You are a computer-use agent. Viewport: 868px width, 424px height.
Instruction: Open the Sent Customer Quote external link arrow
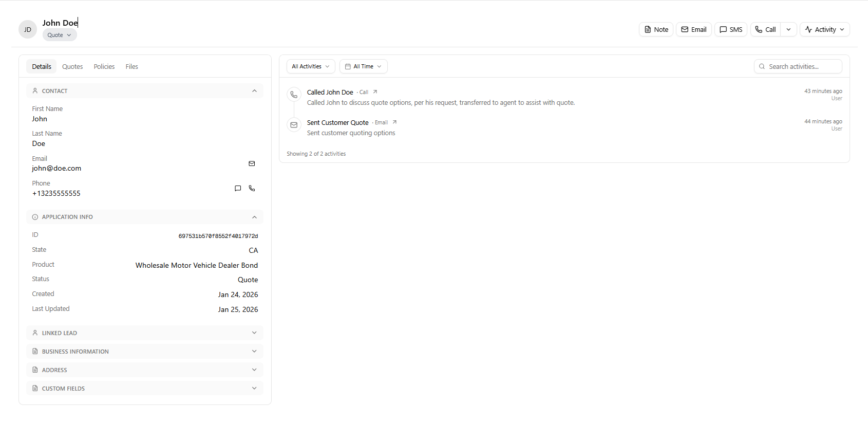pyautogui.click(x=394, y=122)
